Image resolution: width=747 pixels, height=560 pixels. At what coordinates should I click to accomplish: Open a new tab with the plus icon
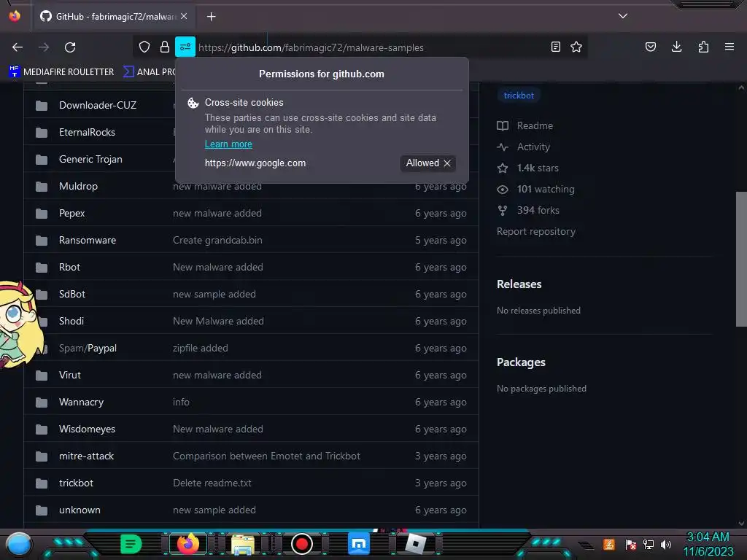tap(211, 17)
